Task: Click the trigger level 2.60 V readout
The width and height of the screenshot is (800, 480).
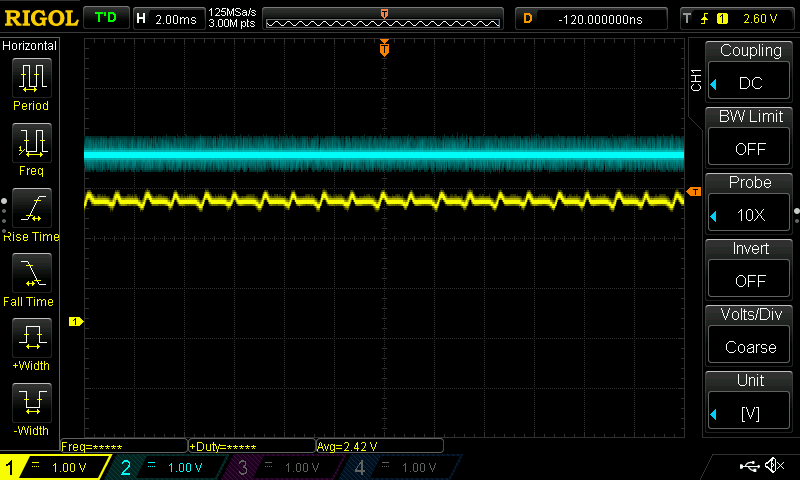Action: click(x=760, y=19)
